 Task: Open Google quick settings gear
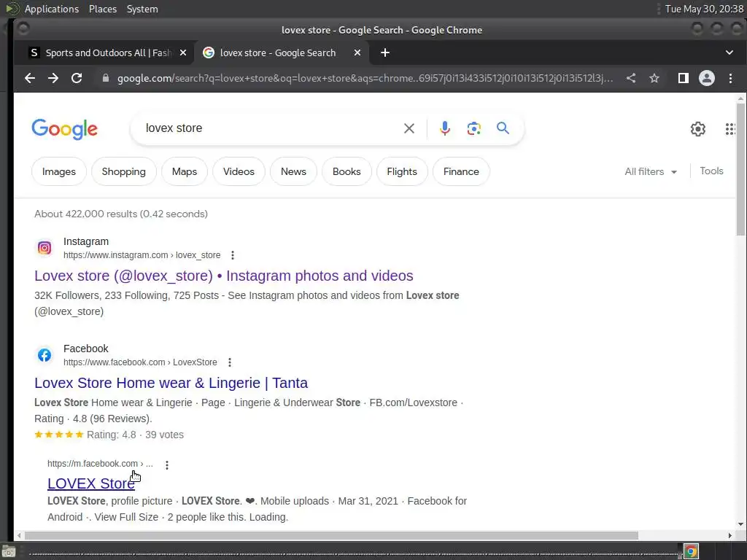point(698,128)
